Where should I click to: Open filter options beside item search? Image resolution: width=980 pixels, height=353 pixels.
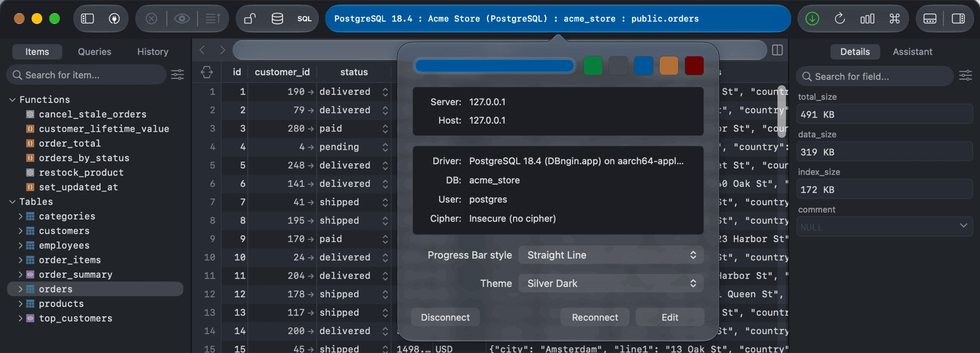[x=178, y=75]
